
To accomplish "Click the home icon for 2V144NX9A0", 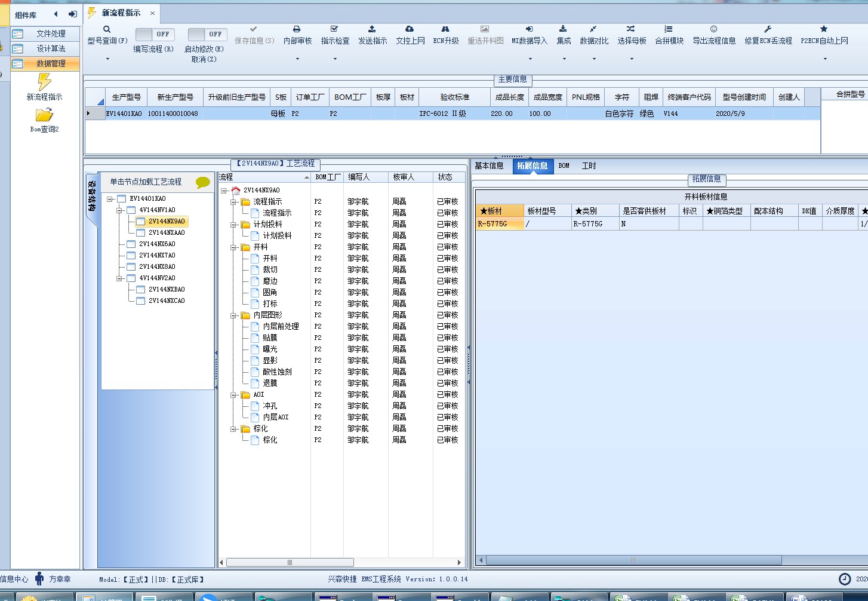I will [x=236, y=190].
